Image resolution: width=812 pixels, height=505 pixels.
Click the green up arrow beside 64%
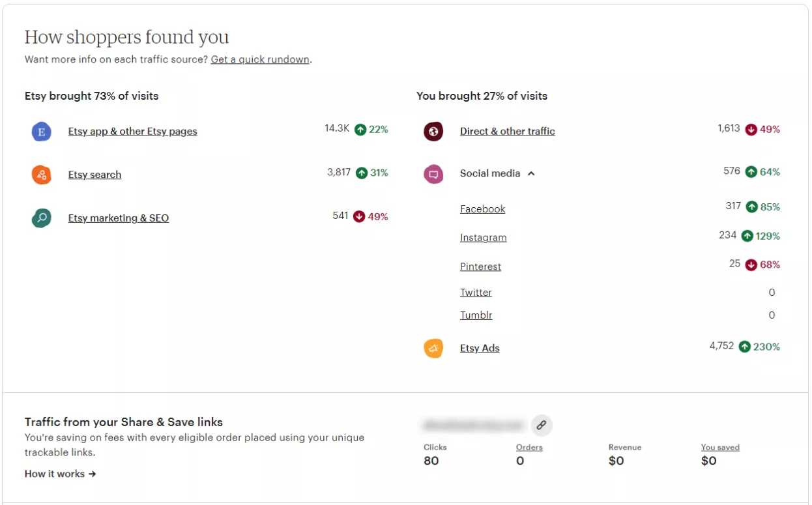751,172
